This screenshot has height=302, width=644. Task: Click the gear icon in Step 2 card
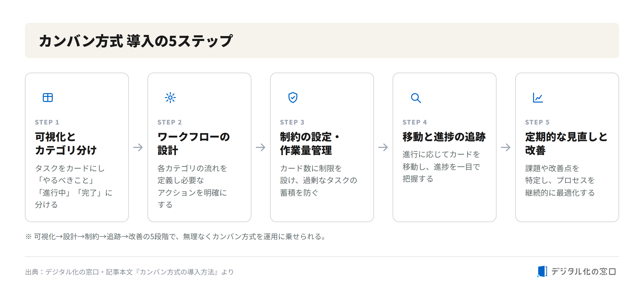click(x=170, y=98)
